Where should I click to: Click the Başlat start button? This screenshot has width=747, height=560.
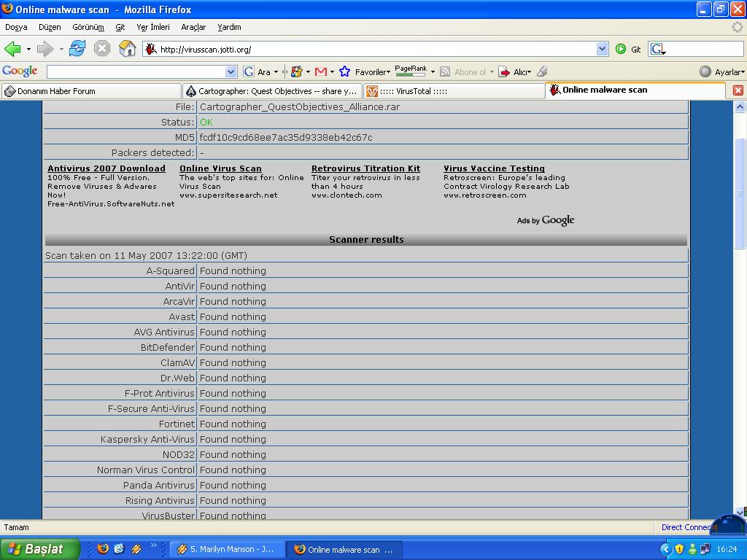point(39,549)
